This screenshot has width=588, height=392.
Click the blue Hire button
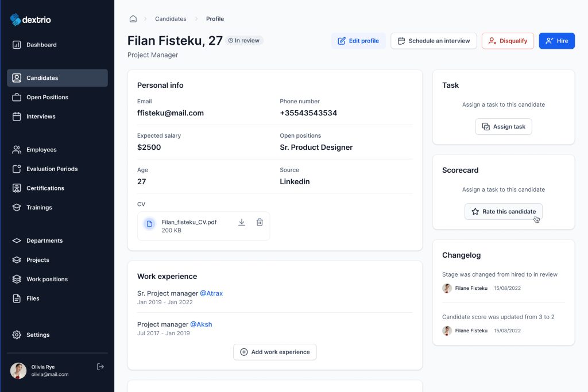click(556, 41)
